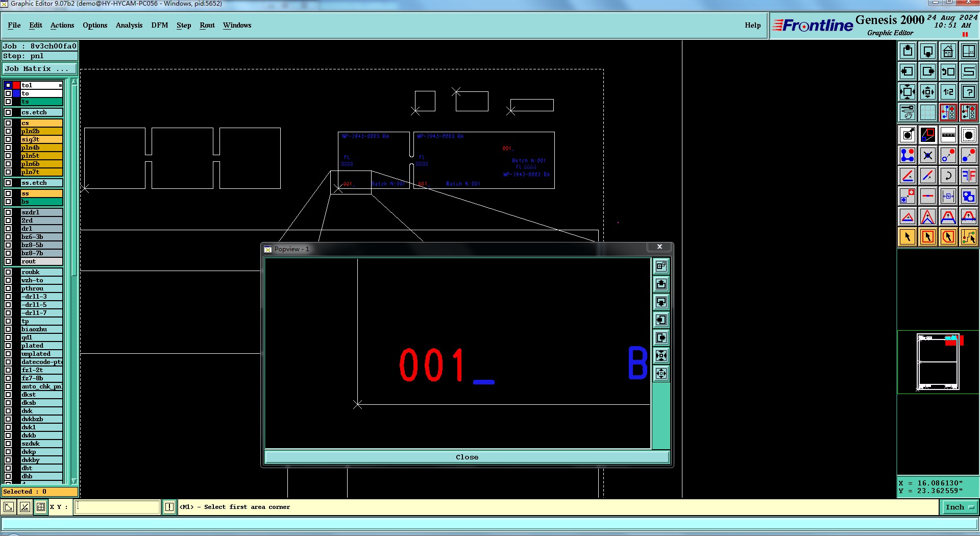Select the rotate feature tool
Image resolution: width=980 pixels, height=536 pixels.
tap(948, 176)
